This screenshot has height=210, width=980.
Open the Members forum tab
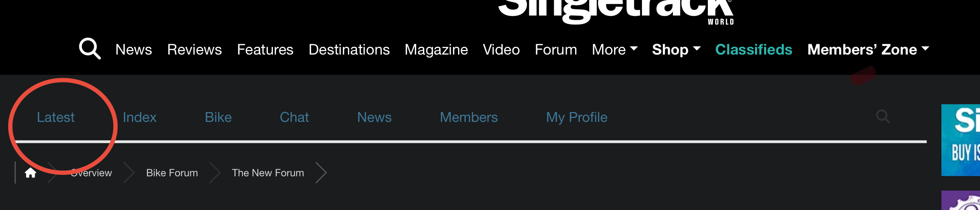pyautogui.click(x=469, y=117)
